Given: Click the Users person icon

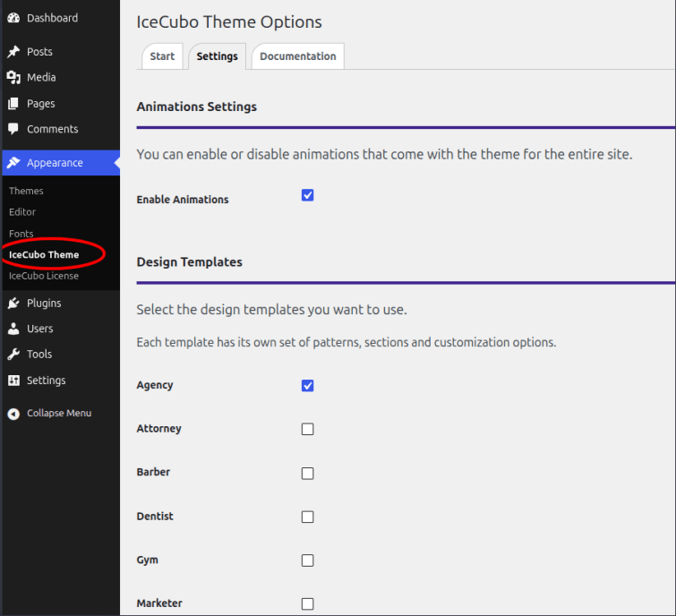Looking at the screenshot, I should (13, 329).
